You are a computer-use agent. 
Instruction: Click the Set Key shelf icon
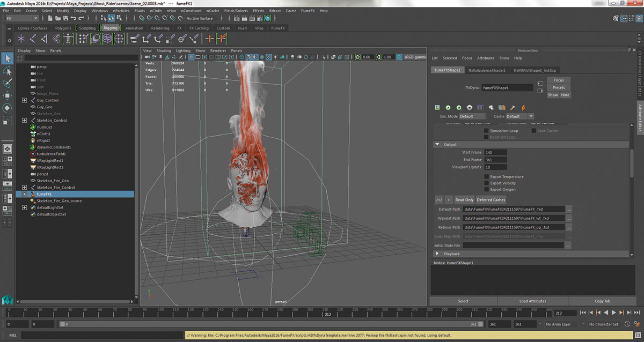tap(210, 39)
